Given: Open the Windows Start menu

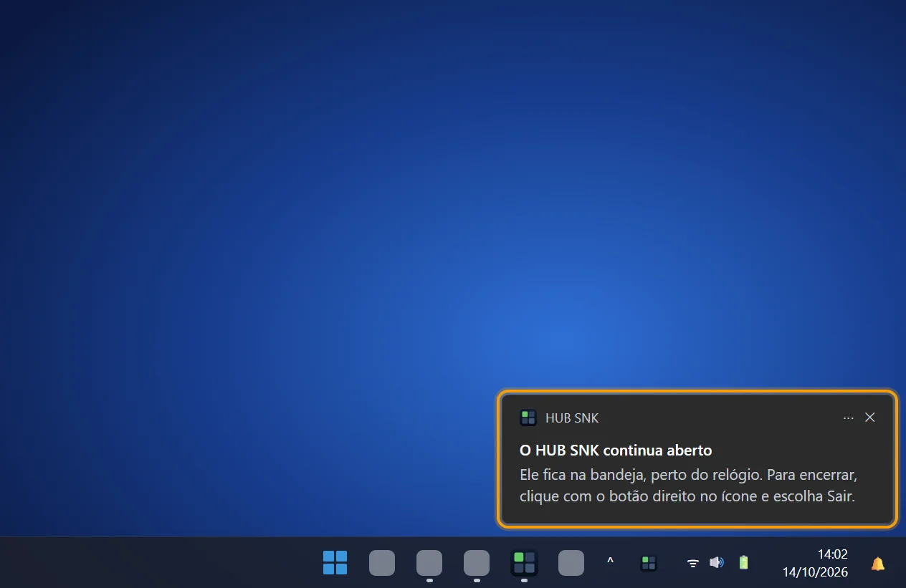Looking at the screenshot, I should [335, 563].
